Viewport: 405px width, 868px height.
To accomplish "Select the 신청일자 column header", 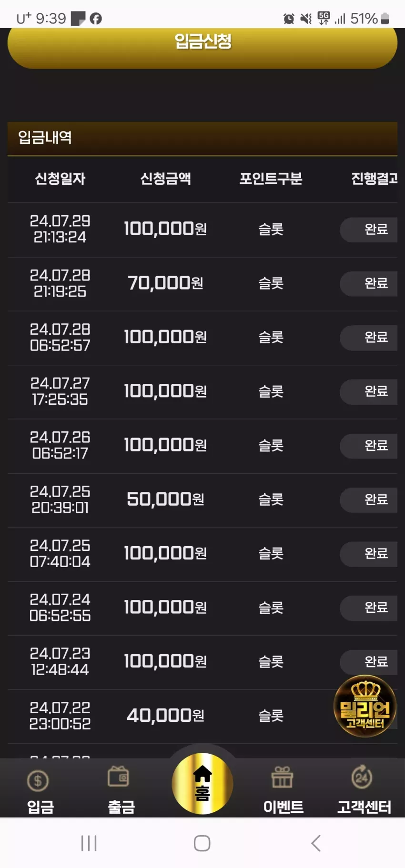I will (60, 179).
